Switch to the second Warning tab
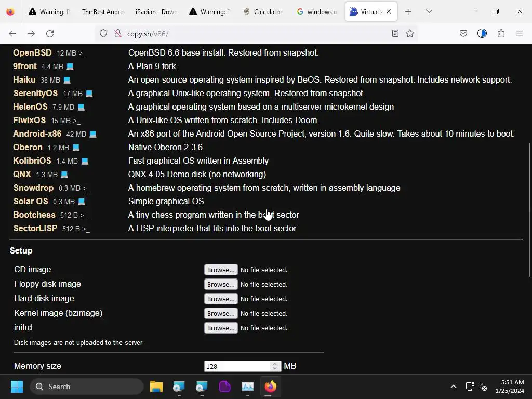The image size is (532, 399). point(210,11)
